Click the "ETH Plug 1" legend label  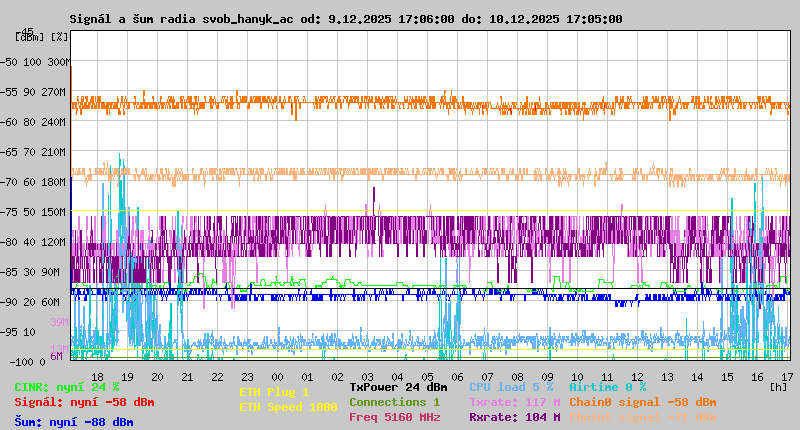pos(274,392)
